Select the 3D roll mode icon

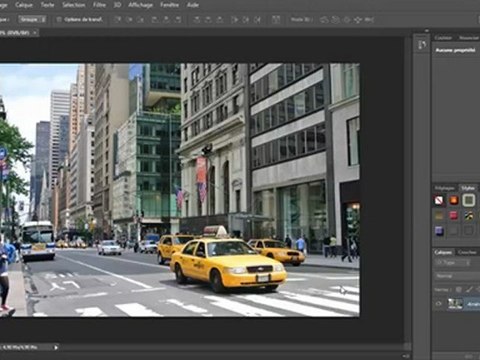335,20
